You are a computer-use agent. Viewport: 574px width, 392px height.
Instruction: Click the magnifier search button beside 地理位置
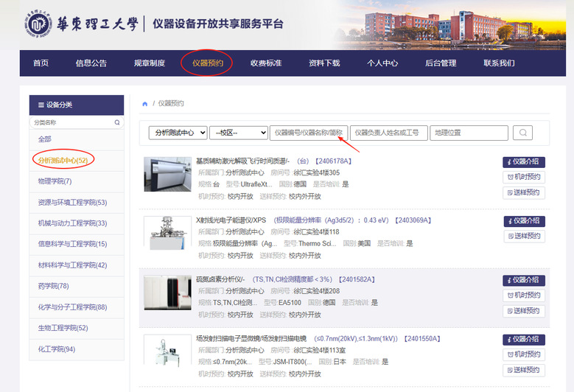(522, 133)
